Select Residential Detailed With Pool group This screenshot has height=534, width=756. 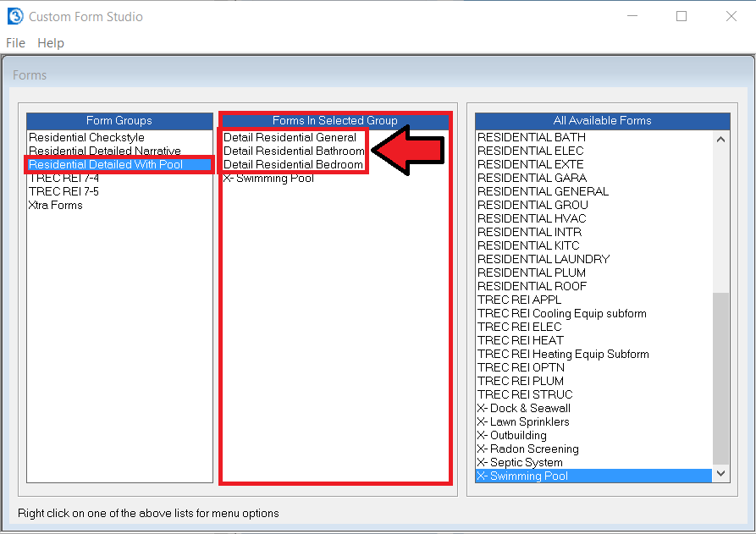(x=119, y=164)
